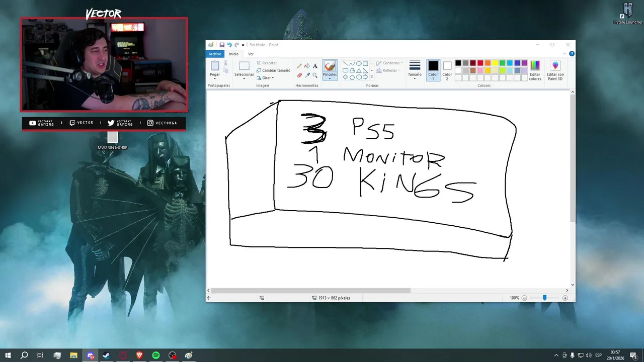Customize quick access toolbar dropdown

coord(243,45)
